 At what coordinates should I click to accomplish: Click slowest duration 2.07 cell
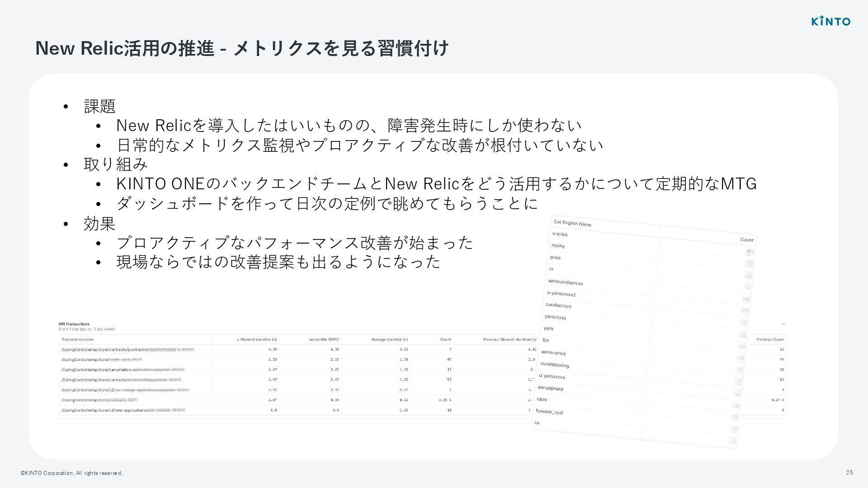click(273, 400)
